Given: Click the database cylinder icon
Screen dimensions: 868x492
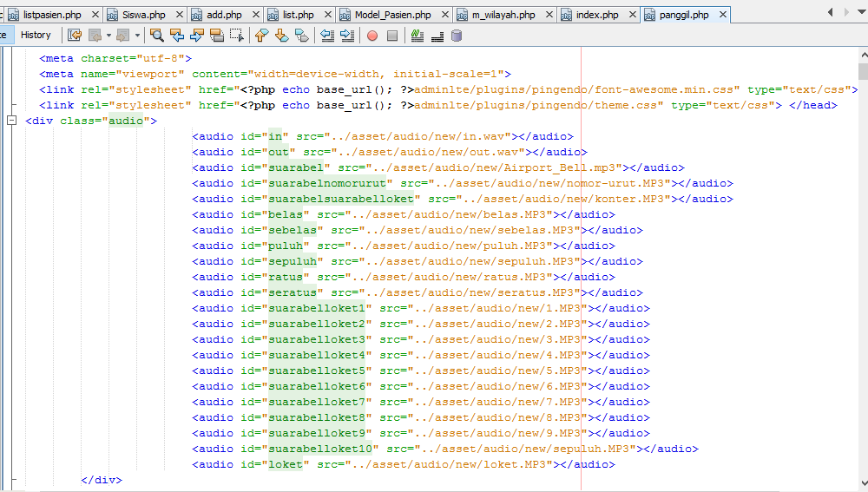Looking at the screenshot, I should [x=457, y=36].
